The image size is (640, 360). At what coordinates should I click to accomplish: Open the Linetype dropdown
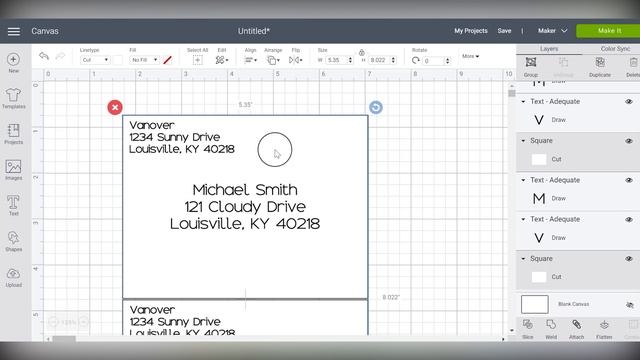coord(95,60)
